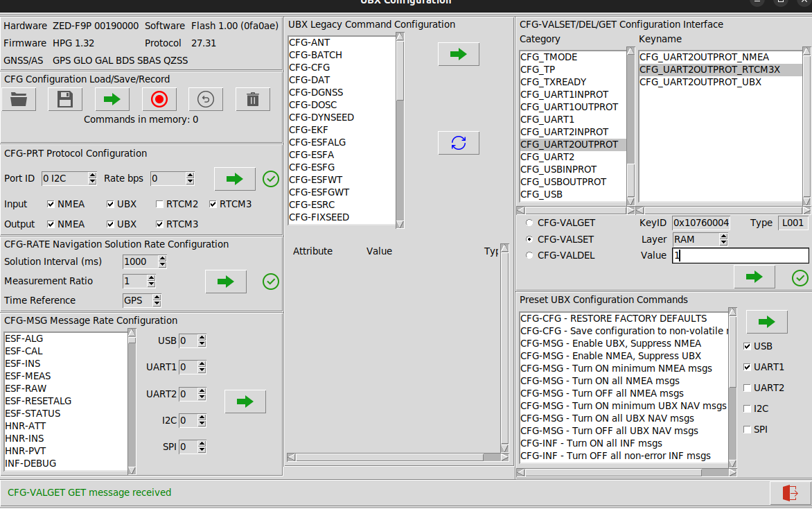
Task: Toggle Input RTCM3 checkbox
Action: pos(213,204)
